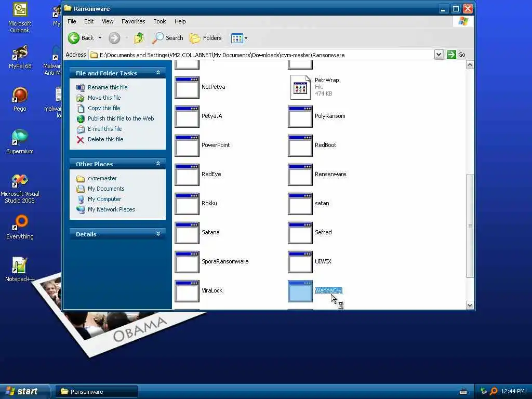The height and width of the screenshot is (399, 532).
Task: Click Ransomware taskbar window button
Action: coord(96,392)
